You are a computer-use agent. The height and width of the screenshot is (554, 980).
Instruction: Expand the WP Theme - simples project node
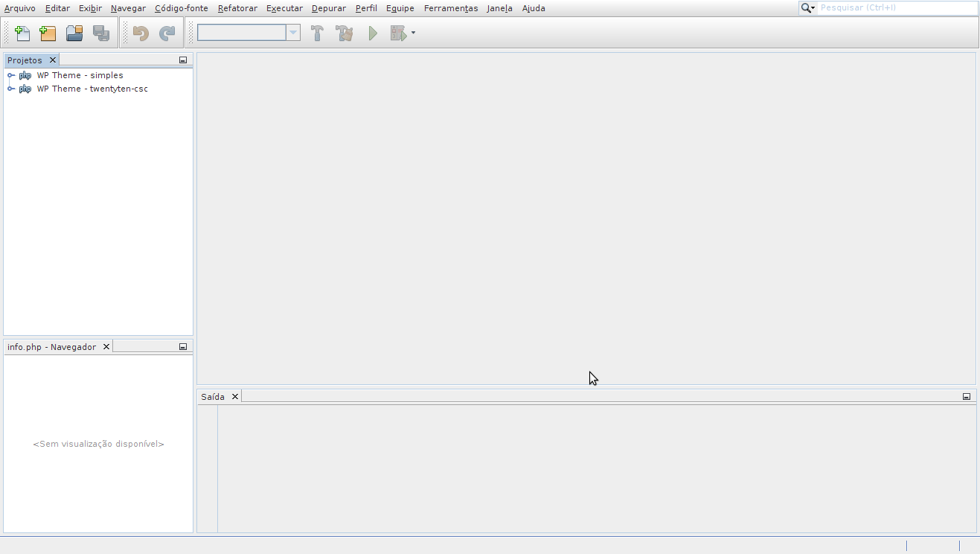point(10,74)
